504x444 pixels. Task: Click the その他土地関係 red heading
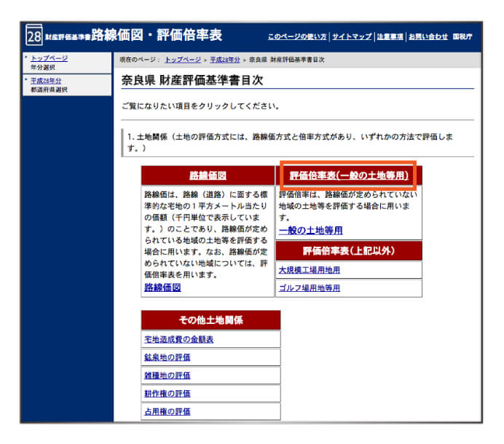[211, 320]
